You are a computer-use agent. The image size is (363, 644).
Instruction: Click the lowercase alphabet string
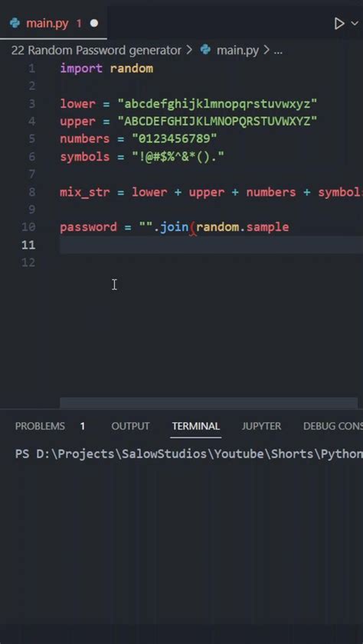click(x=217, y=104)
